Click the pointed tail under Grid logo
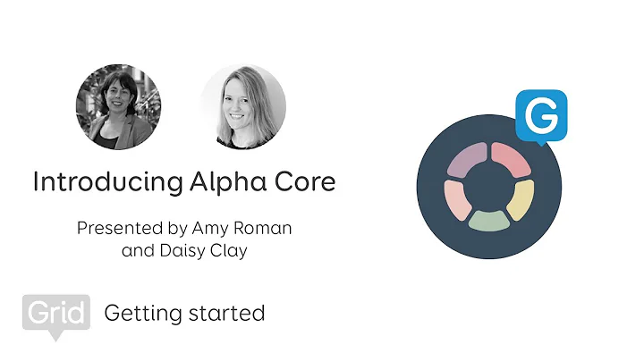The image size is (644, 361). [x=57, y=336]
